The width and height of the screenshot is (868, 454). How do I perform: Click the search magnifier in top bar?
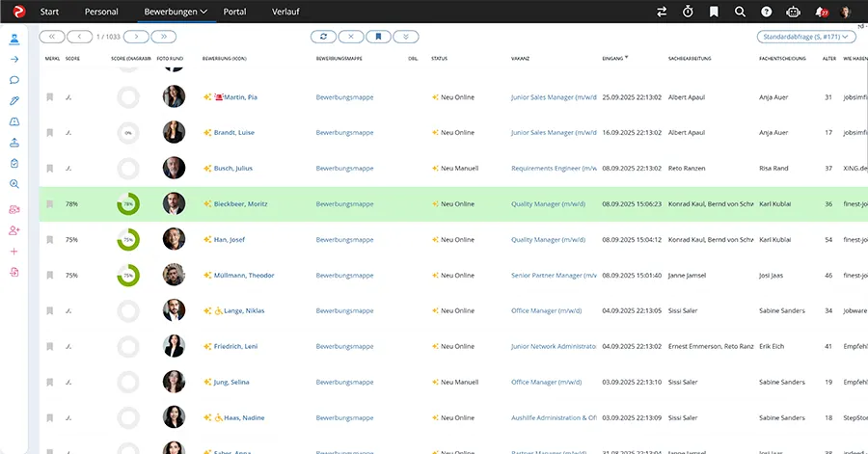[x=740, y=12]
